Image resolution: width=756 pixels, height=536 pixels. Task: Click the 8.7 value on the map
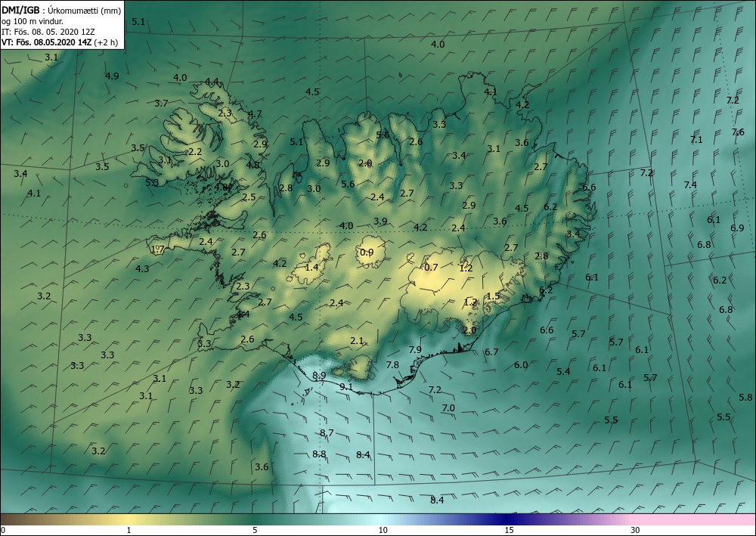327,432
